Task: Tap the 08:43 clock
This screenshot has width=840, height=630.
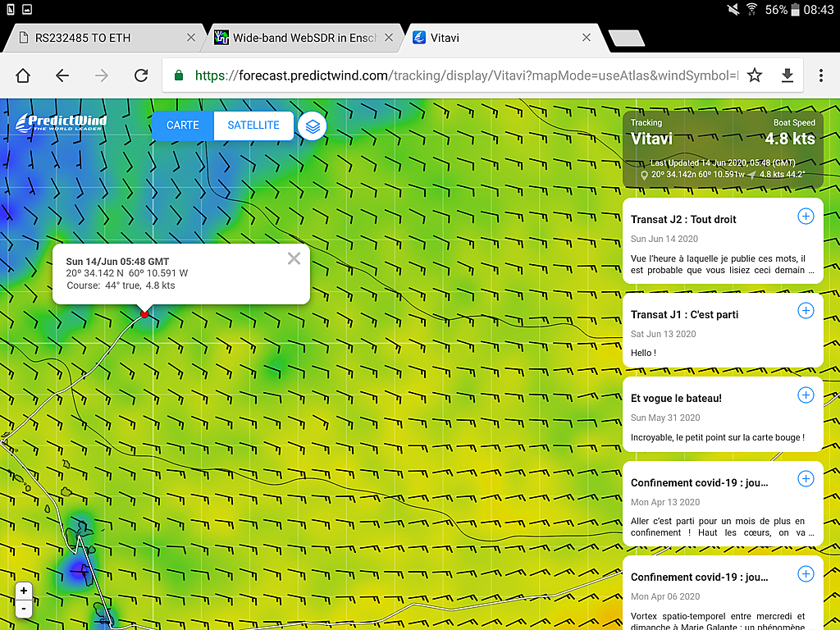Action: pos(819,10)
